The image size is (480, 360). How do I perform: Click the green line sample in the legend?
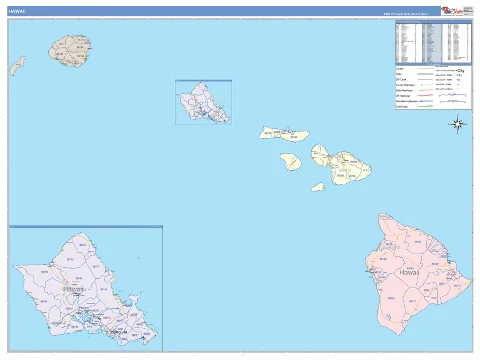pos(425,106)
